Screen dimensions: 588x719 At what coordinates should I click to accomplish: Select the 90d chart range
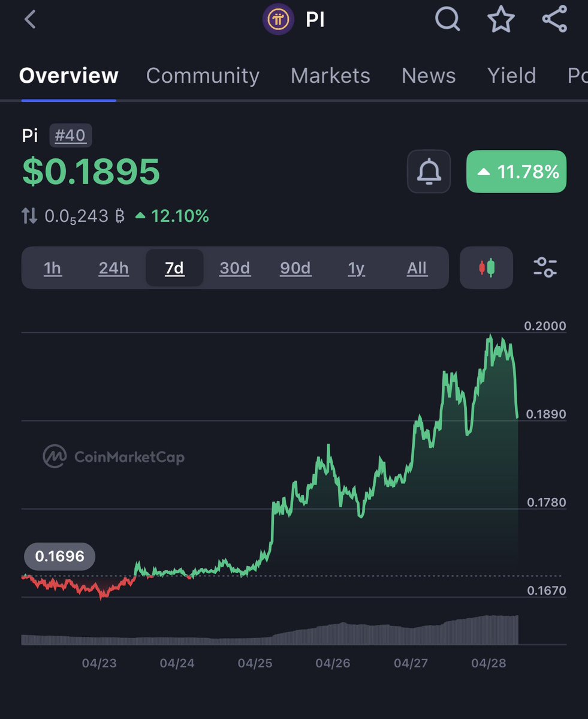click(295, 268)
